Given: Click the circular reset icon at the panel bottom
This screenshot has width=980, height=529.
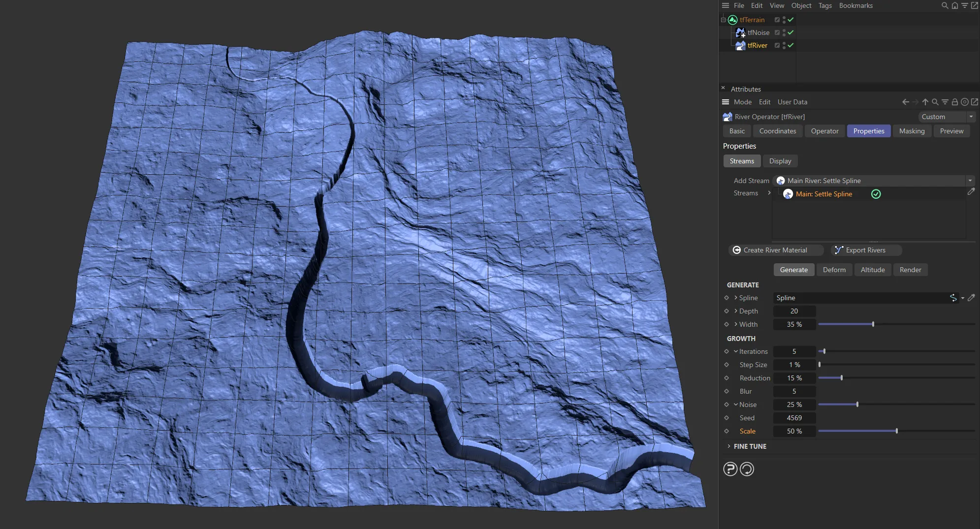Looking at the screenshot, I should click(747, 469).
